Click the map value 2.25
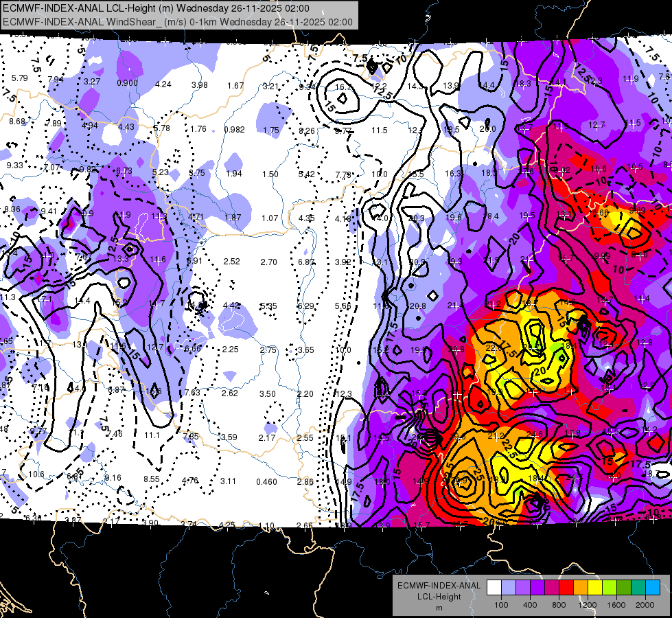 pyautogui.click(x=230, y=349)
